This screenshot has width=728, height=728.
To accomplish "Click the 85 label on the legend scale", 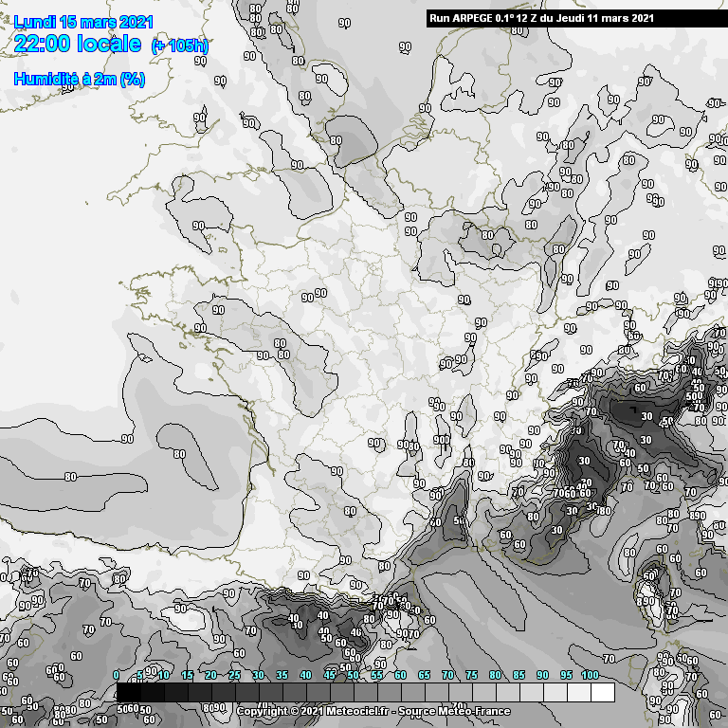I will 519,675.
